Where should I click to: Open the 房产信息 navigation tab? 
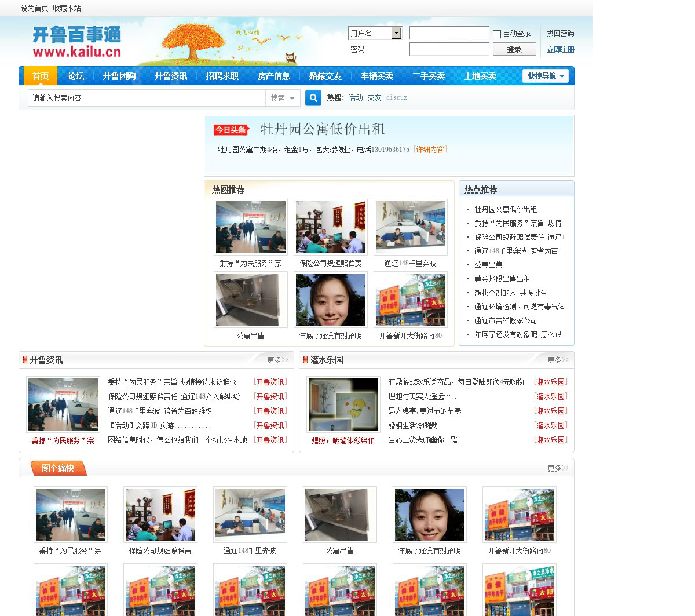click(273, 76)
